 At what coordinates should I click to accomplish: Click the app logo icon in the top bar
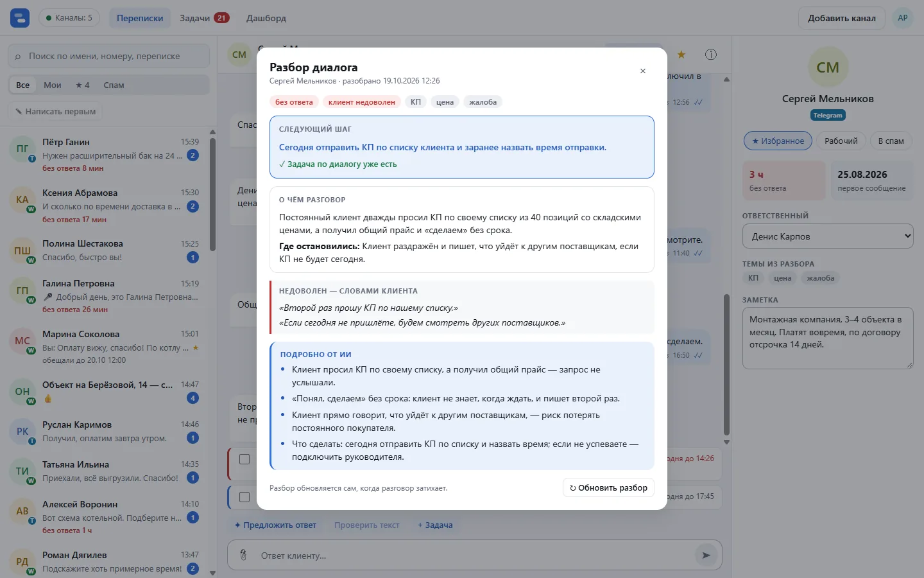(20, 18)
